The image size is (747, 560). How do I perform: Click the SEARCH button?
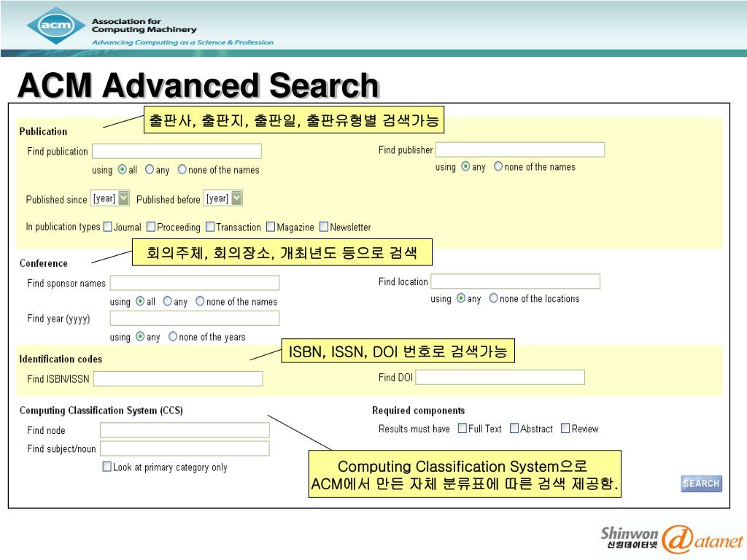pyautogui.click(x=701, y=483)
